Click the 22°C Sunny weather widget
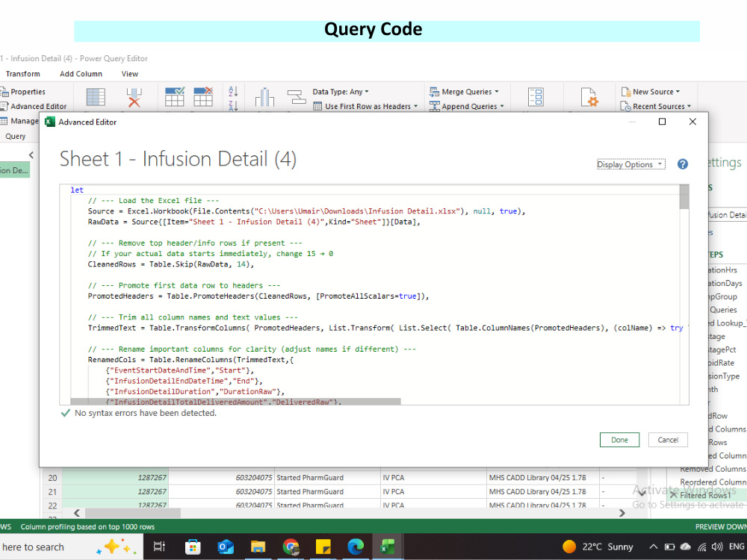This screenshot has height=560, width=747. 598,547
